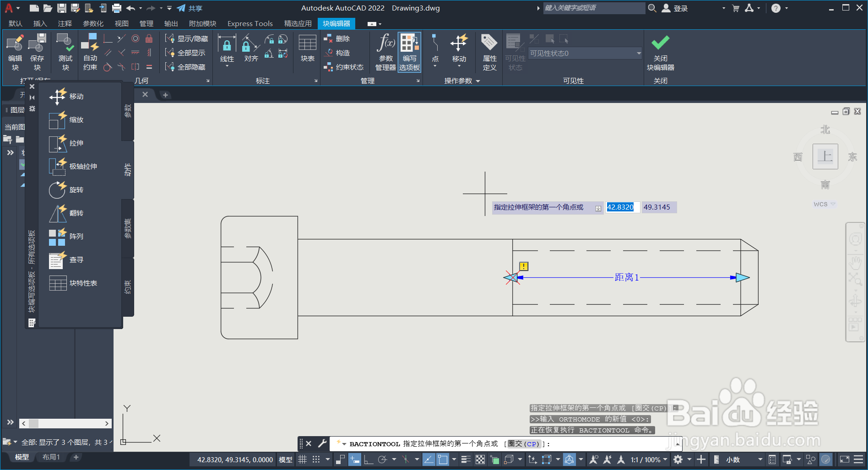Click the 删除 constraint button
868x470 pixels.
pos(337,39)
